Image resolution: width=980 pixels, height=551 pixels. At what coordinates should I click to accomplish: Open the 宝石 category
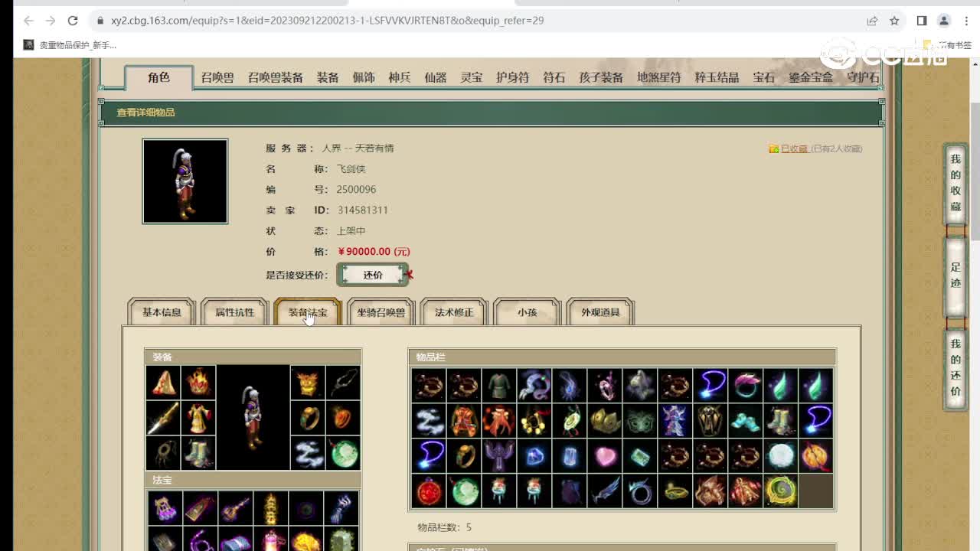click(x=764, y=77)
